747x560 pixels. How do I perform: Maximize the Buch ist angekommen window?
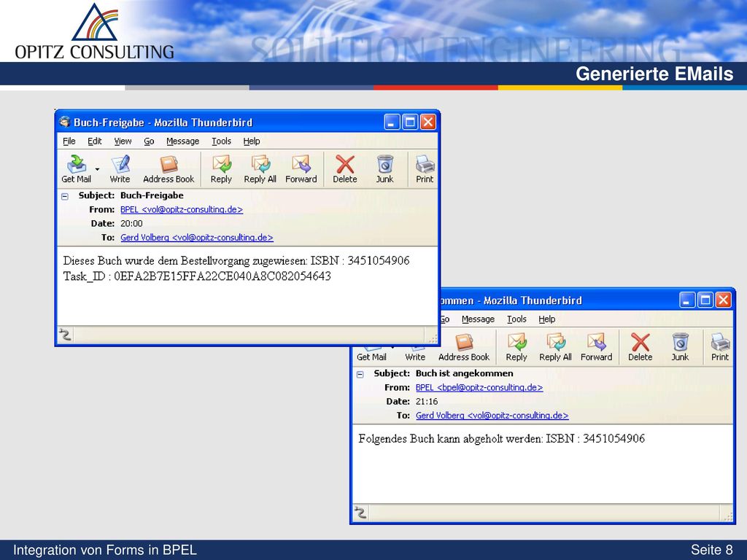(x=705, y=300)
